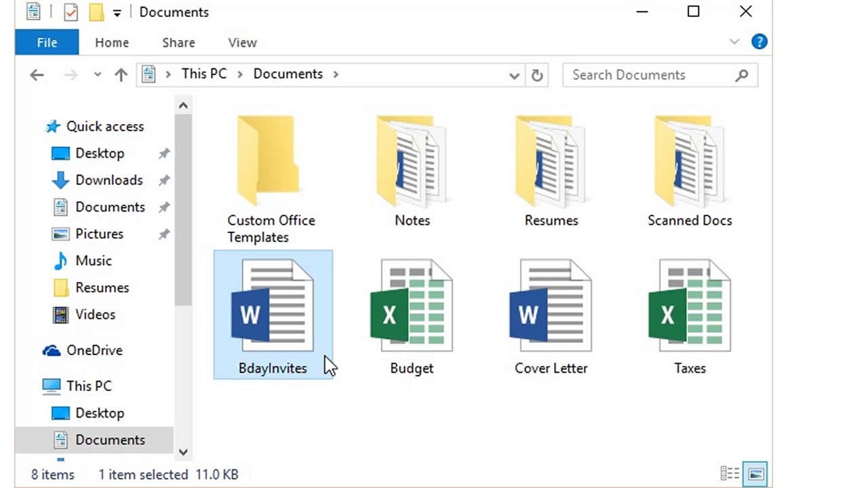Screen dimensions: 868x488
Task: Open the Share ribbon tab
Action: click(x=178, y=43)
